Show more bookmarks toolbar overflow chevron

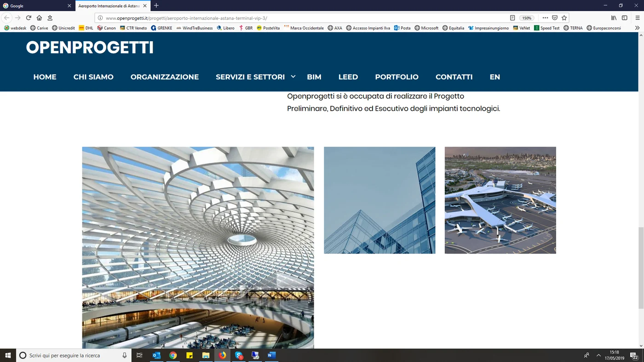click(x=637, y=28)
